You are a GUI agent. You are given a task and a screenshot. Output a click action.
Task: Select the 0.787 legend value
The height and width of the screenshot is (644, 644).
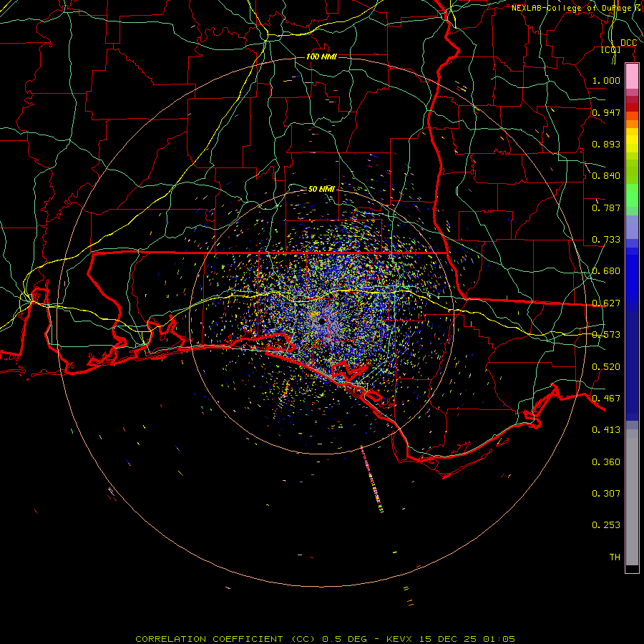[606, 208]
